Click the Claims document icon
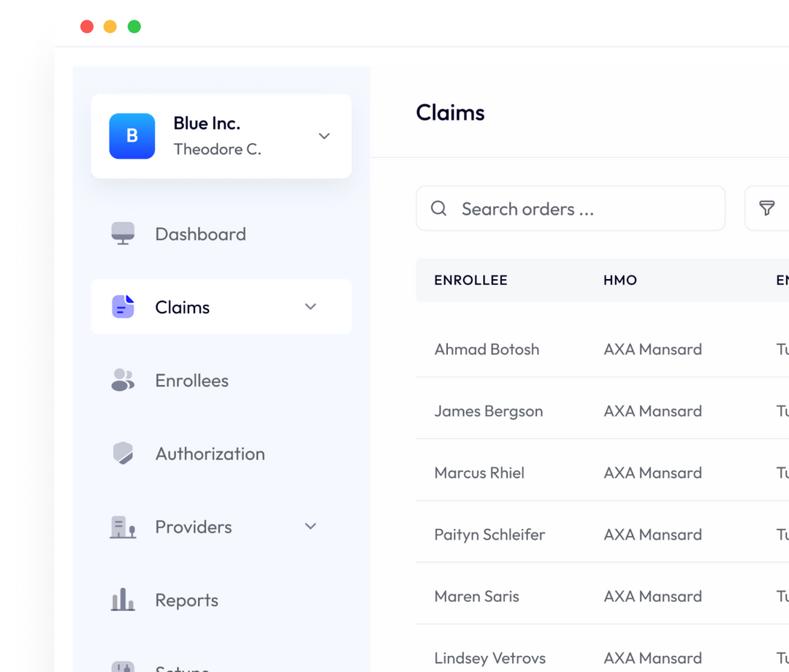The width and height of the screenshot is (789, 672). 122,307
